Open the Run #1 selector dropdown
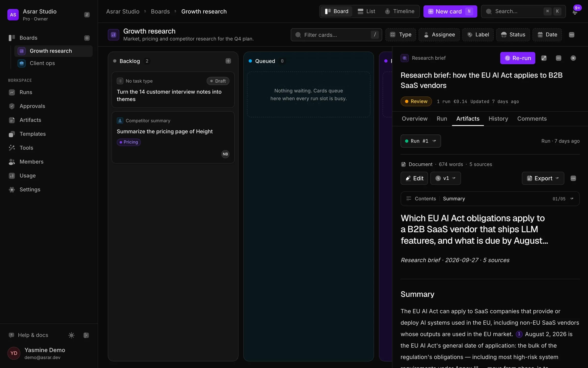This screenshot has height=368, width=588. tap(421, 141)
